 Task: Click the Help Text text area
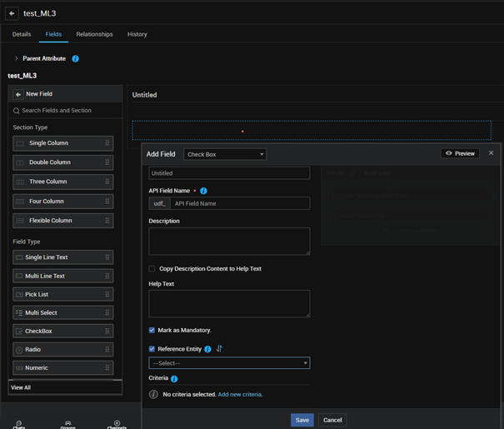[x=229, y=304]
